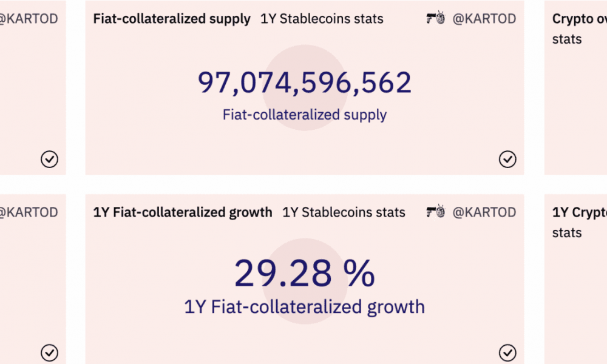
Task: Click Fiat-collateralized supply caption beneath the number
Action: tap(305, 115)
